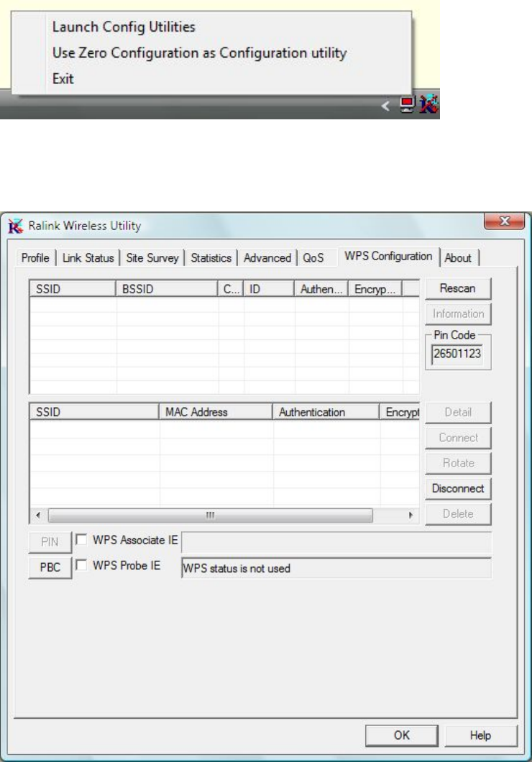Click the Ralink tray icon in taskbar

[x=429, y=104]
